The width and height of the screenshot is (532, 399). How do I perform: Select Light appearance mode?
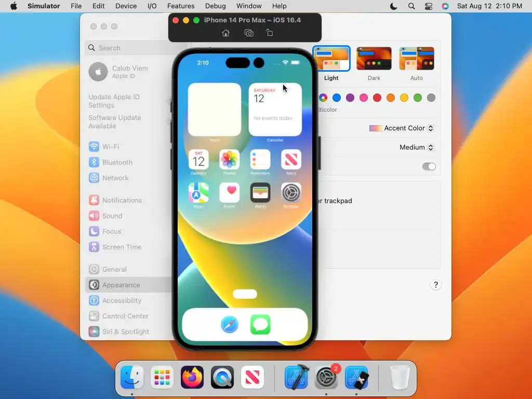pyautogui.click(x=331, y=58)
